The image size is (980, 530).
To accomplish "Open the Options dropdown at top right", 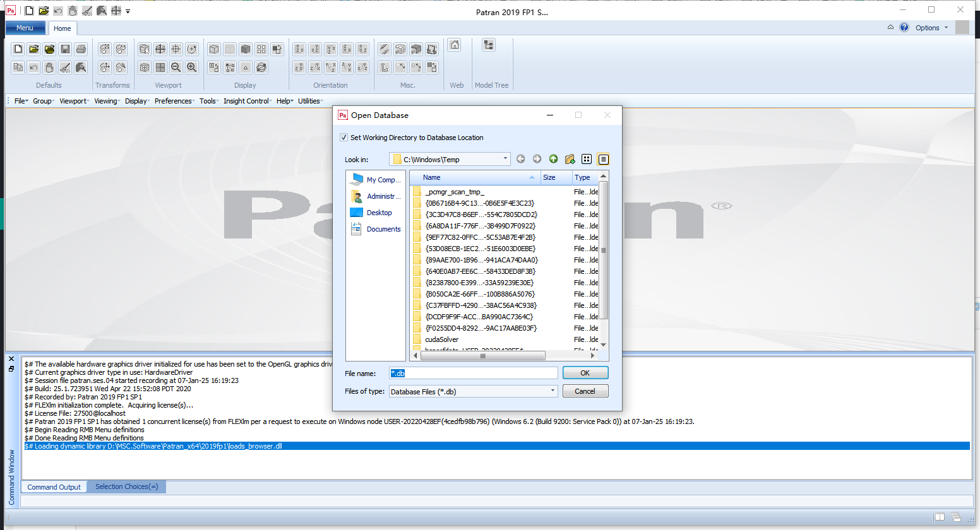I will coord(931,28).
